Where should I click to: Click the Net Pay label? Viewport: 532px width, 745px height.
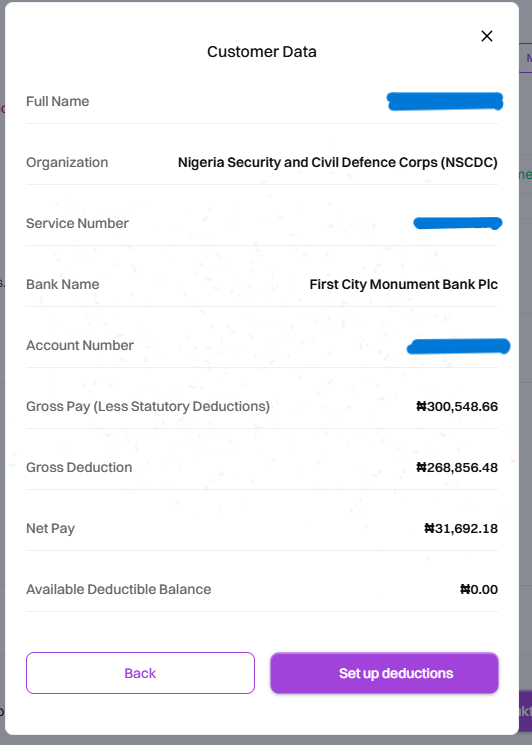click(x=50, y=529)
